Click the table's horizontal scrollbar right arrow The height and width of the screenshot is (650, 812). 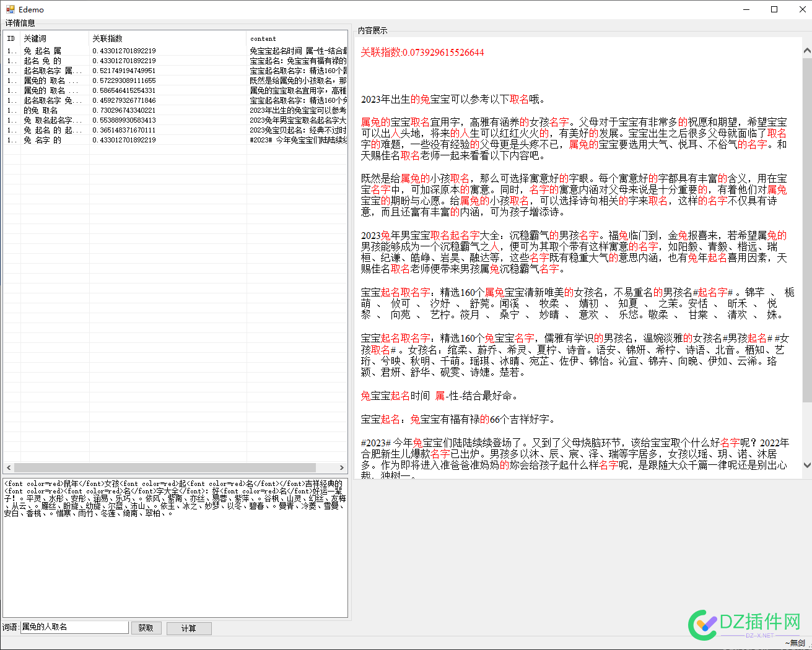click(342, 467)
